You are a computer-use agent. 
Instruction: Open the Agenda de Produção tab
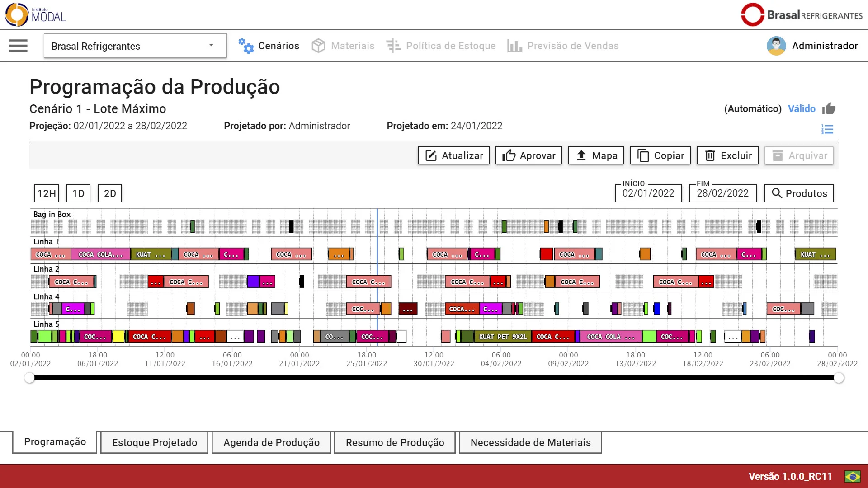point(271,442)
